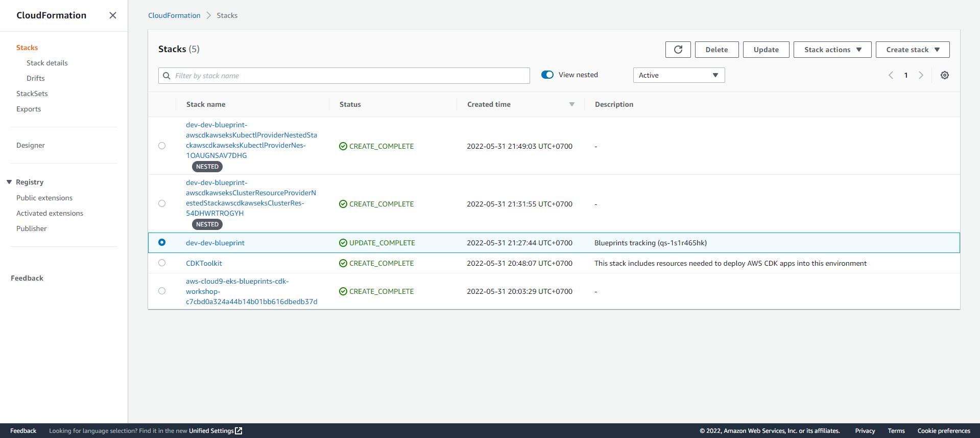Click the Delete button
The width and height of the screenshot is (980, 438).
pyautogui.click(x=716, y=50)
